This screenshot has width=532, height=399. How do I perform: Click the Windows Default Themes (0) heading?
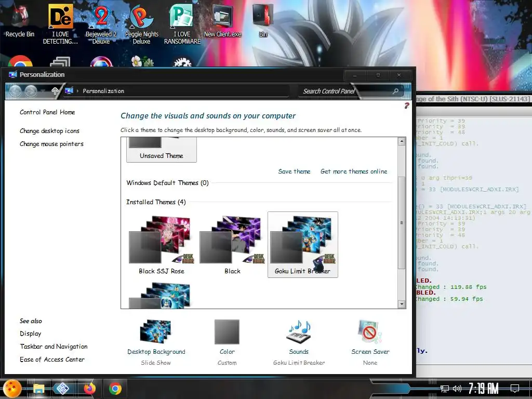pos(168,183)
